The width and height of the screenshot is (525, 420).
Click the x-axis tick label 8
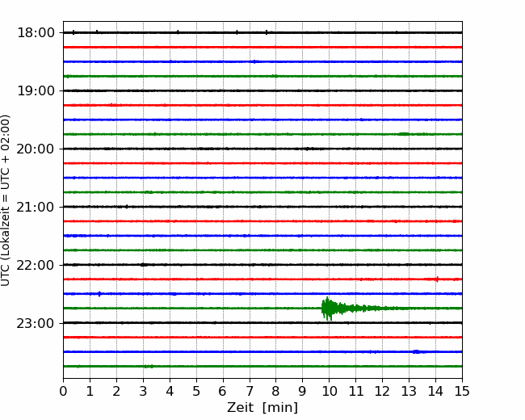coord(276,391)
